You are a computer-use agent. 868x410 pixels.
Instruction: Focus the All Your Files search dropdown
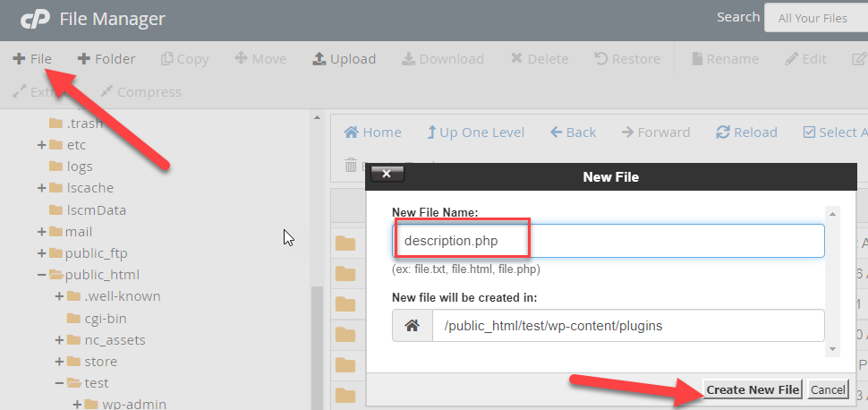(x=816, y=18)
